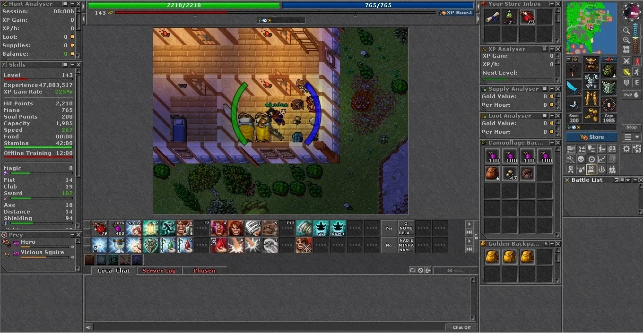The height and width of the screenshot is (333, 644).
Task: Toggle the PvP mode button
Action: 630,95
